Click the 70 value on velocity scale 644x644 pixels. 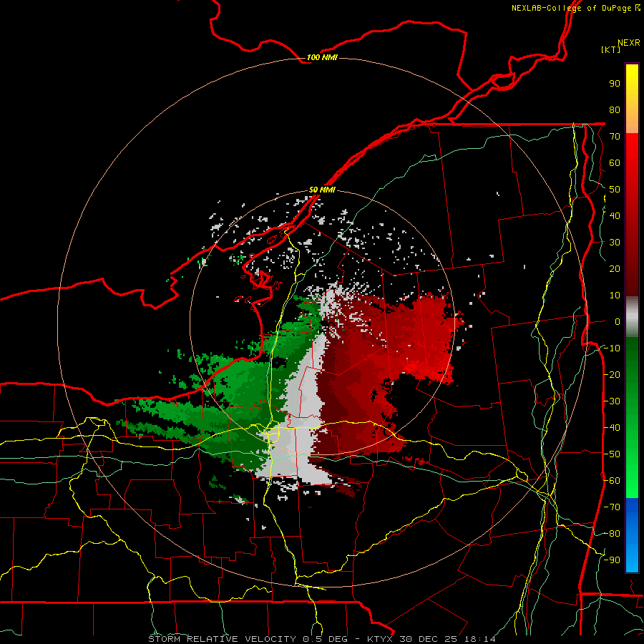coord(615,137)
